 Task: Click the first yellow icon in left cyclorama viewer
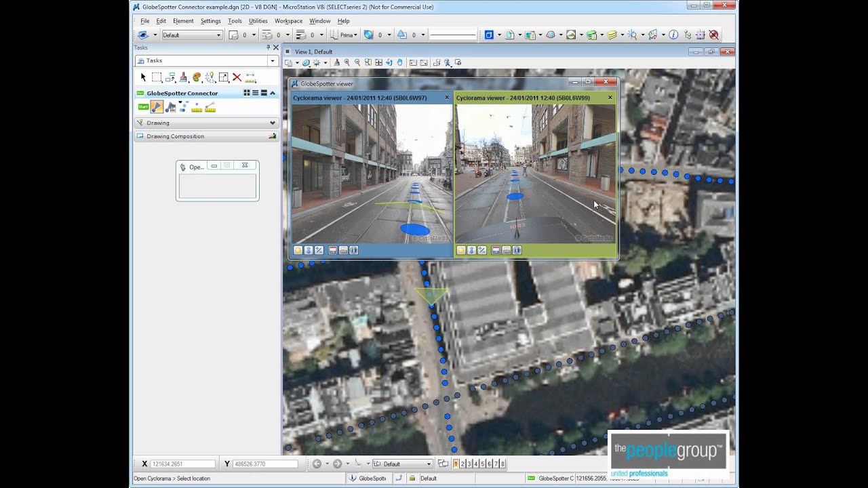(x=298, y=250)
